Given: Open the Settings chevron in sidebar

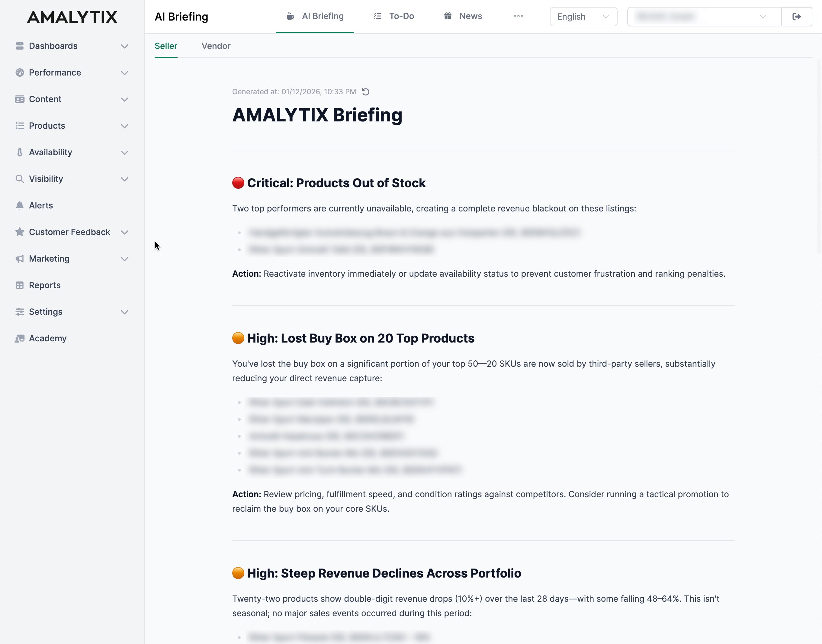Looking at the screenshot, I should click(125, 312).
